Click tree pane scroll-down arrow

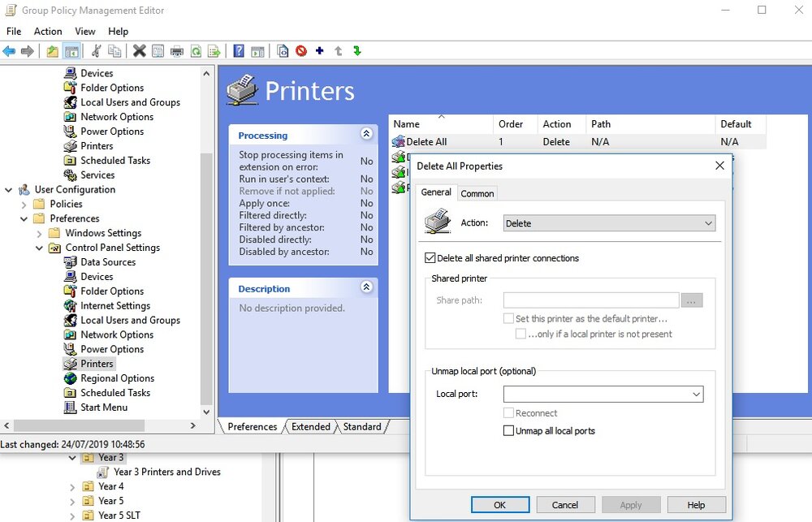click(206, 412)
